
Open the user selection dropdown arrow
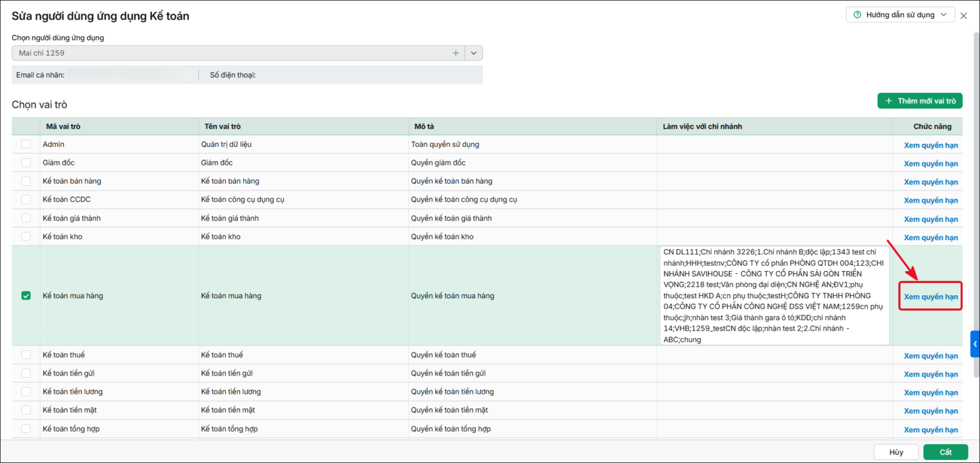[473, 53]
